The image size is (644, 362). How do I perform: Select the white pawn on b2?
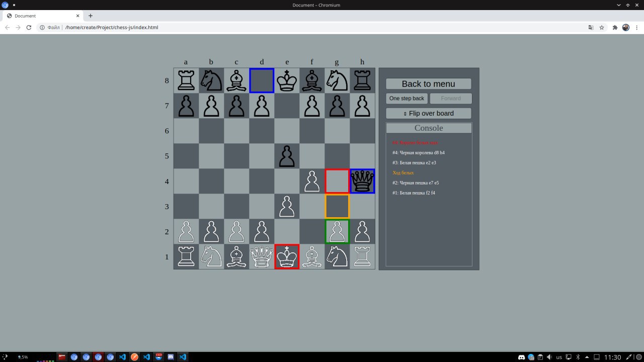211,231
